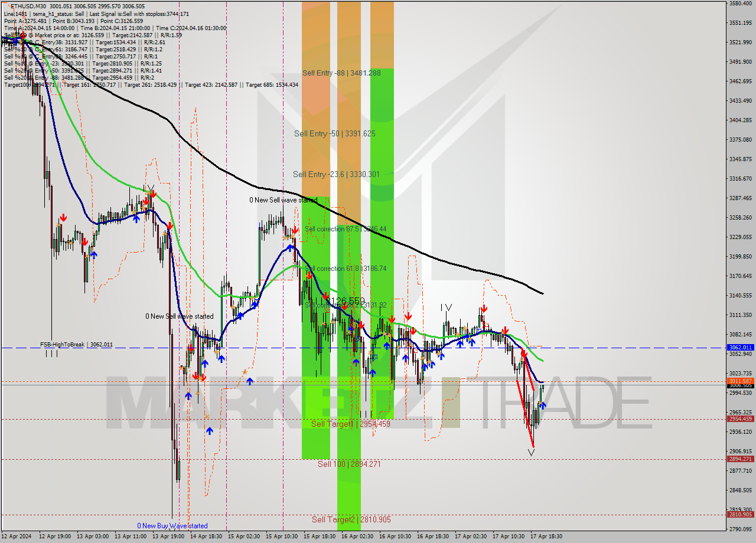Click the '13 Apr 03:00' time label
Viewport: 756px width, 543px height.
[x=93, y=537]
